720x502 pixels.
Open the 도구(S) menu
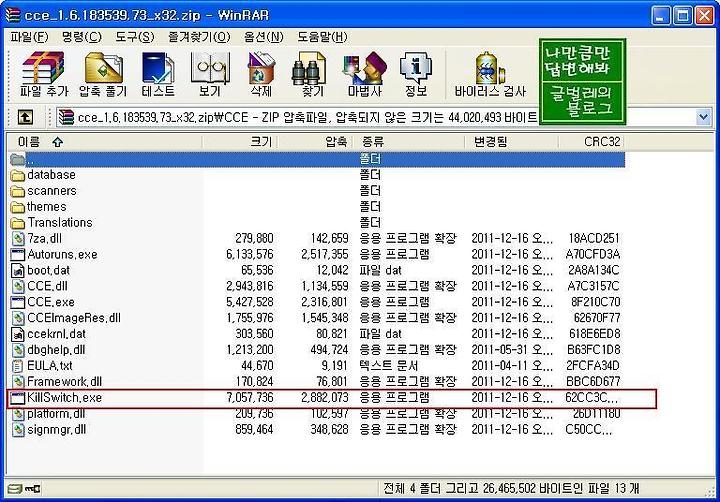click(x=135, y=37)
